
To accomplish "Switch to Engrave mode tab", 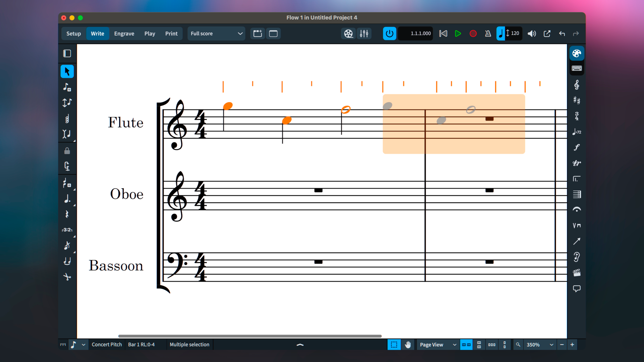I will [x=124, y=33].
